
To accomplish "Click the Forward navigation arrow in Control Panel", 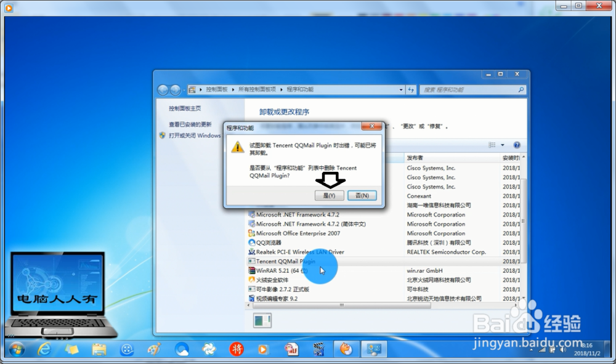I will click(x=175, y=90).
